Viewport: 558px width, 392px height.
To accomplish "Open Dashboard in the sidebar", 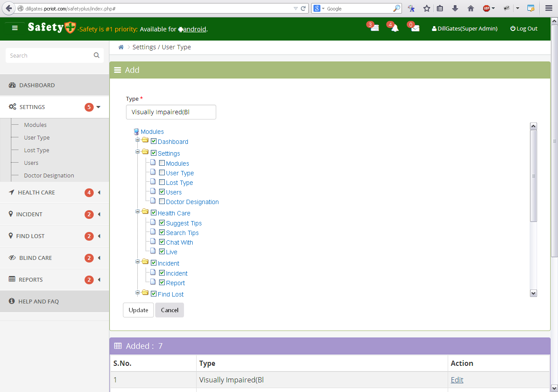I will tap(54, 85).
